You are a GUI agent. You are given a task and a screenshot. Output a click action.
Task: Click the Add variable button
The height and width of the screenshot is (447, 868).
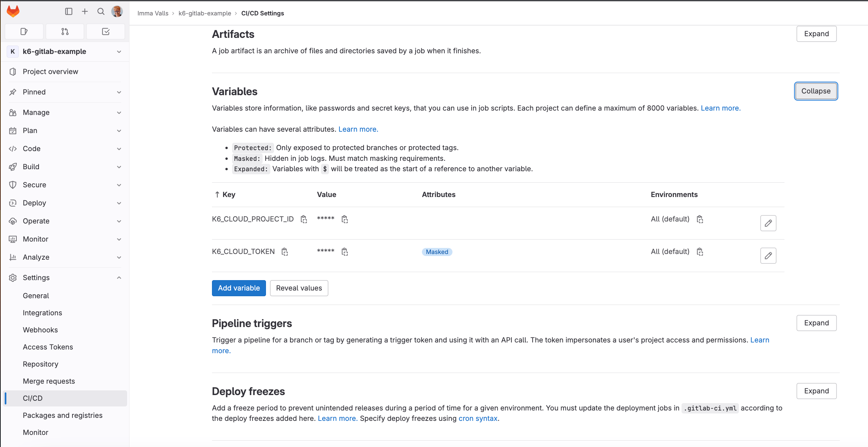click(x=238, y=288)
